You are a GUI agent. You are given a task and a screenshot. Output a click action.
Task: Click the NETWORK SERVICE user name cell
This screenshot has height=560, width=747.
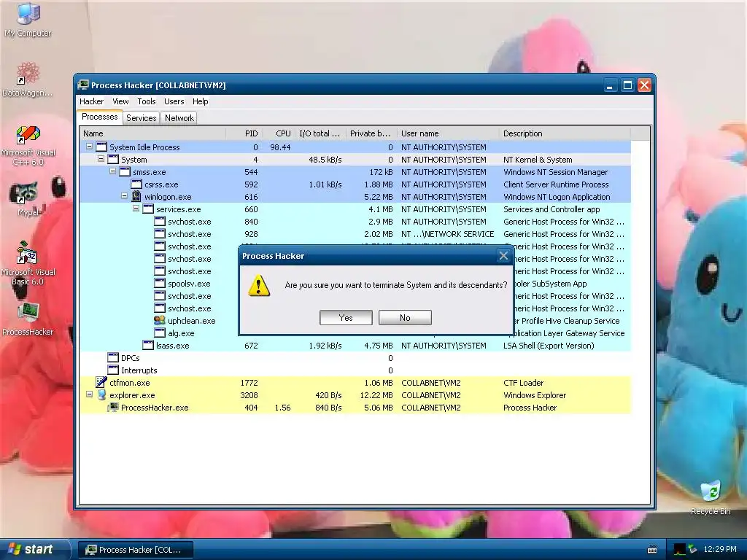click(447, 234)
